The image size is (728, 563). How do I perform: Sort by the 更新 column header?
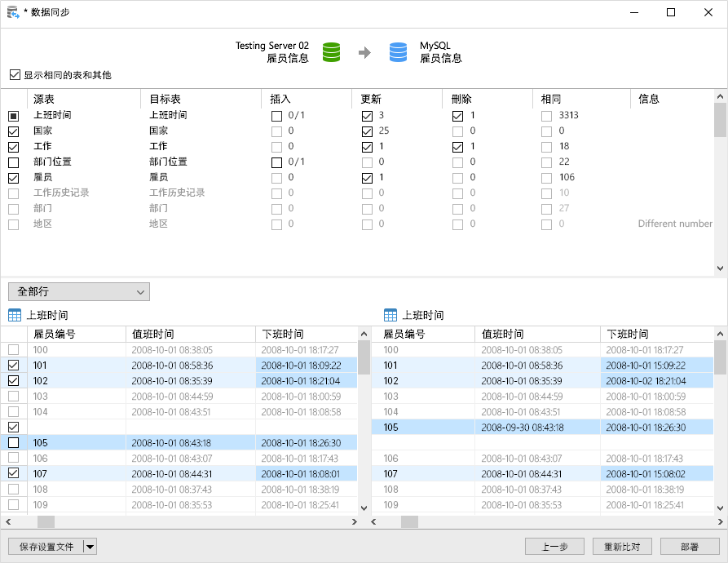click(x=370, y=99)
